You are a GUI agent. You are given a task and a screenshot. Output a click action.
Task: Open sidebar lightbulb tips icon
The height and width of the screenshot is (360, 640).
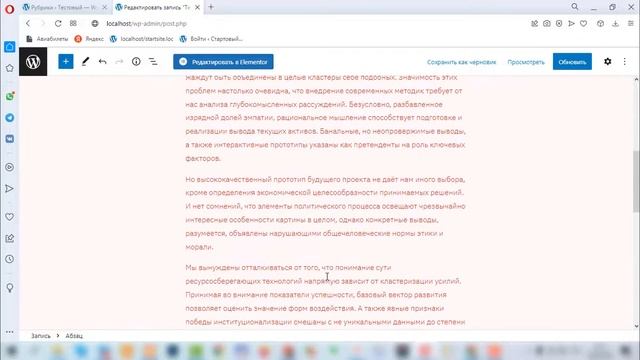9,288
